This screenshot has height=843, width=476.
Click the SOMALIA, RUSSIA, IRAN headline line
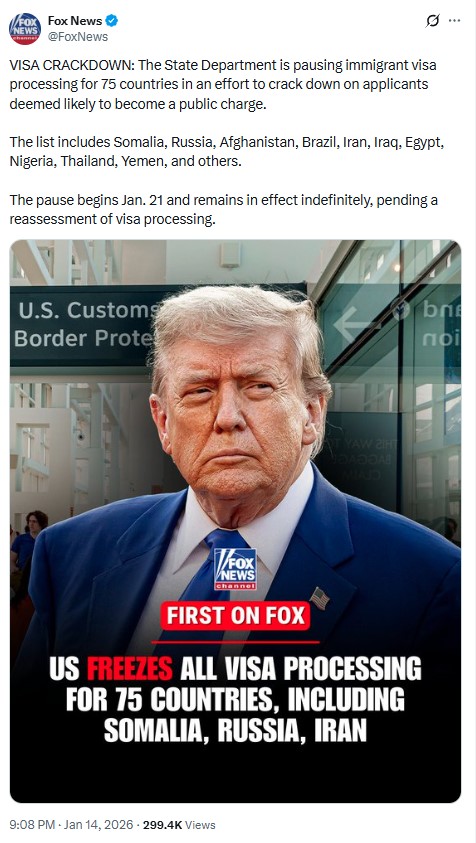pos(235,730)
